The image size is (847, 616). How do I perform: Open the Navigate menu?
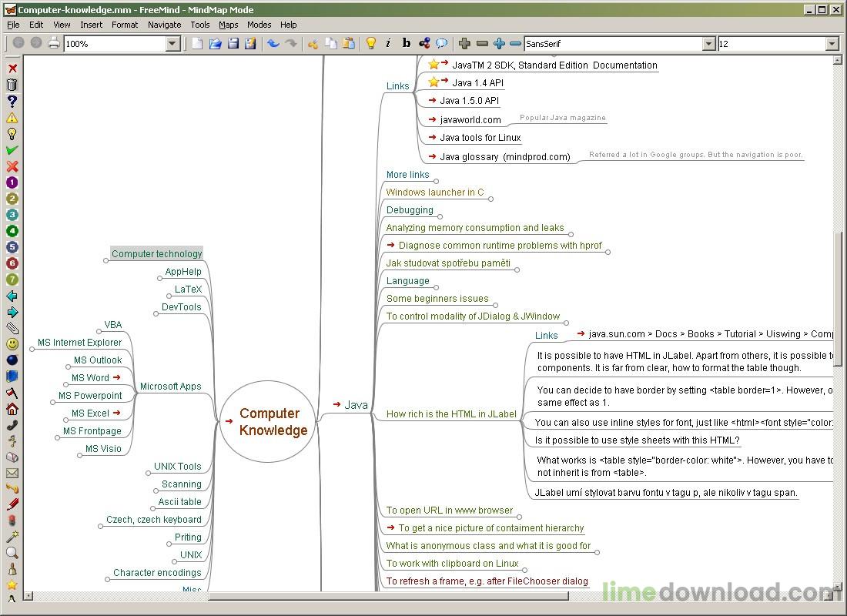click(164, 25)
